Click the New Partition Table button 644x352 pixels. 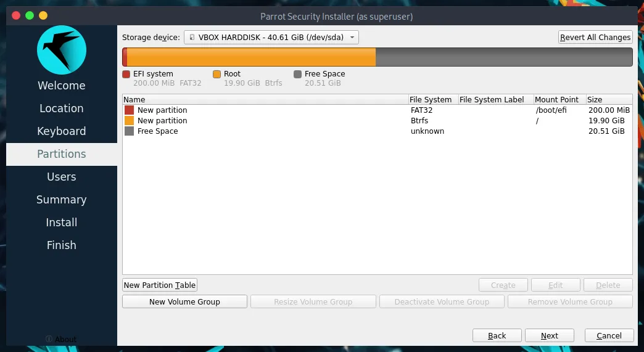point(160,285)
